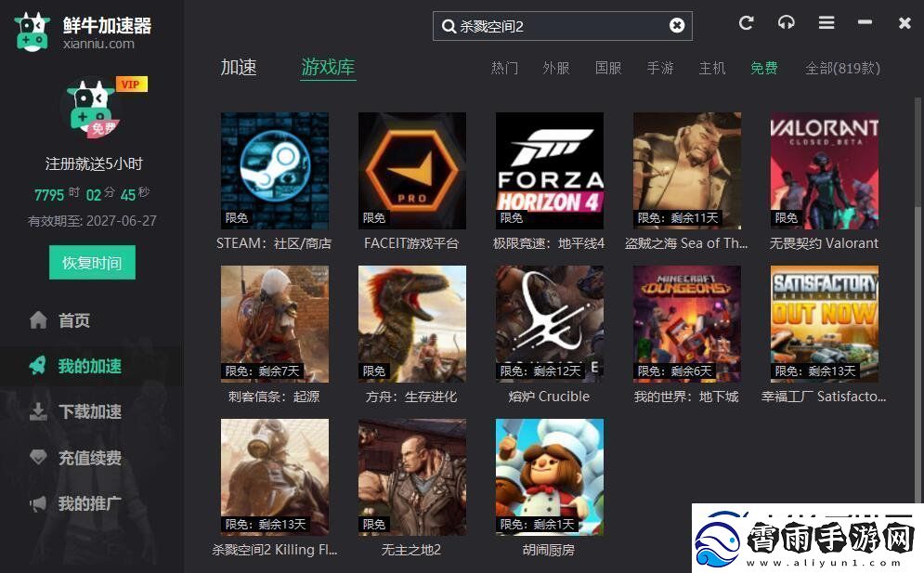
Task: Click the VIP badge
Action: [x=131, y=85]
